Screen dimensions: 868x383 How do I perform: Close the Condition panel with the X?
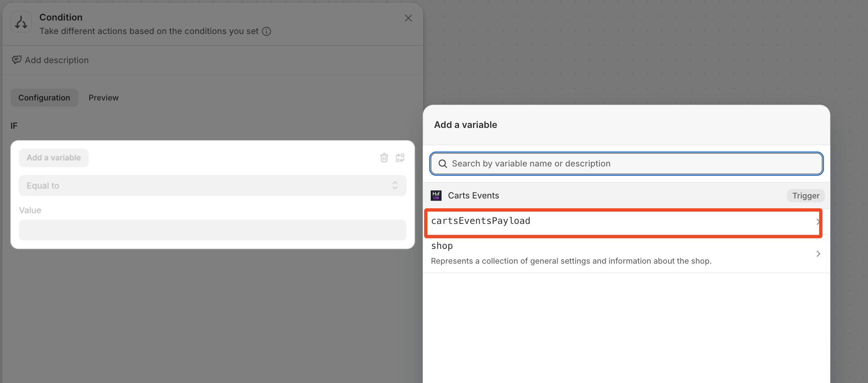[x=408, y=18]
